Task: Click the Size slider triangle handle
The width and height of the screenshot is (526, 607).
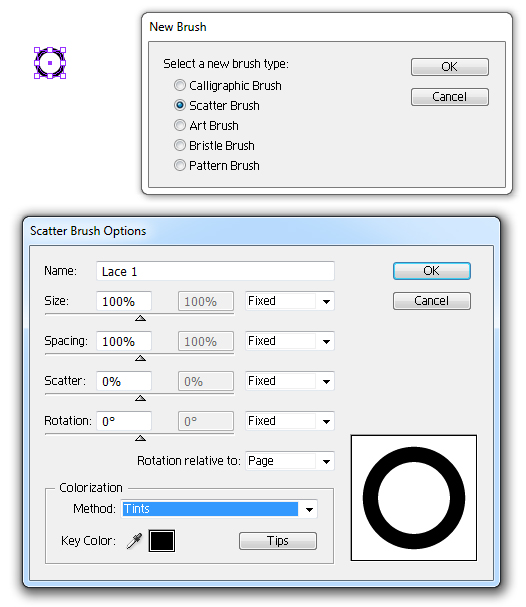Action: (140, 318)
